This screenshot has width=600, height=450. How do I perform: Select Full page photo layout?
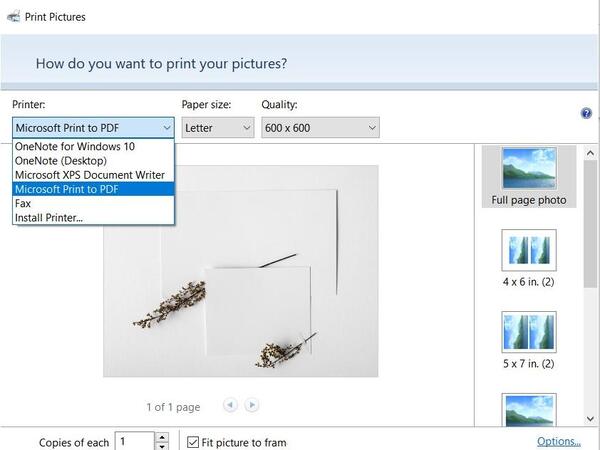pos(529,177)
